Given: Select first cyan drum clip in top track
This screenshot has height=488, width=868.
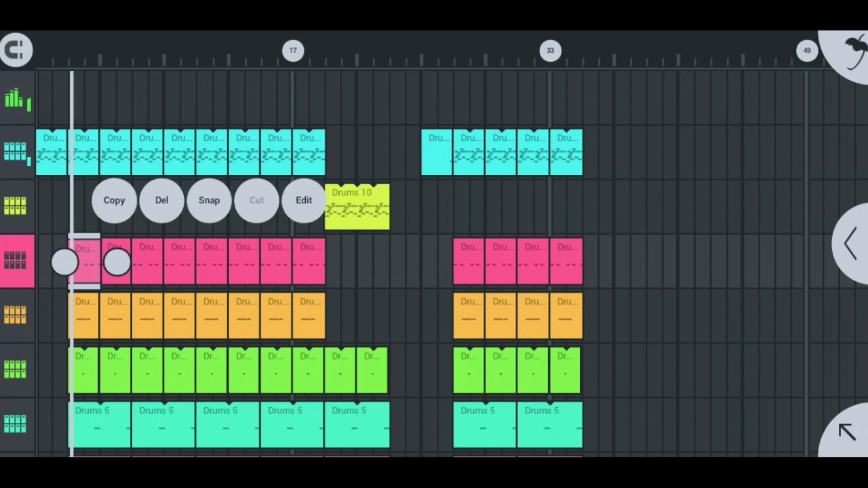Looking at the screenshot, I should pyautogui.click(x=52, y=152).
